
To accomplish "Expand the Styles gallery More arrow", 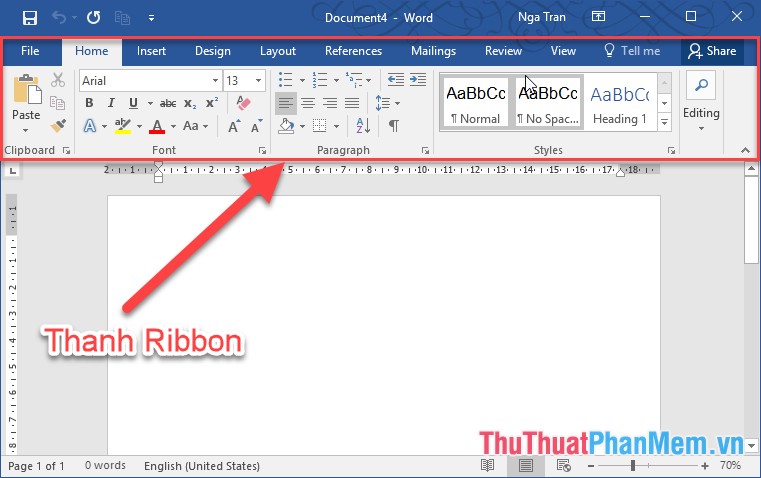I will [x=664, y=122].
